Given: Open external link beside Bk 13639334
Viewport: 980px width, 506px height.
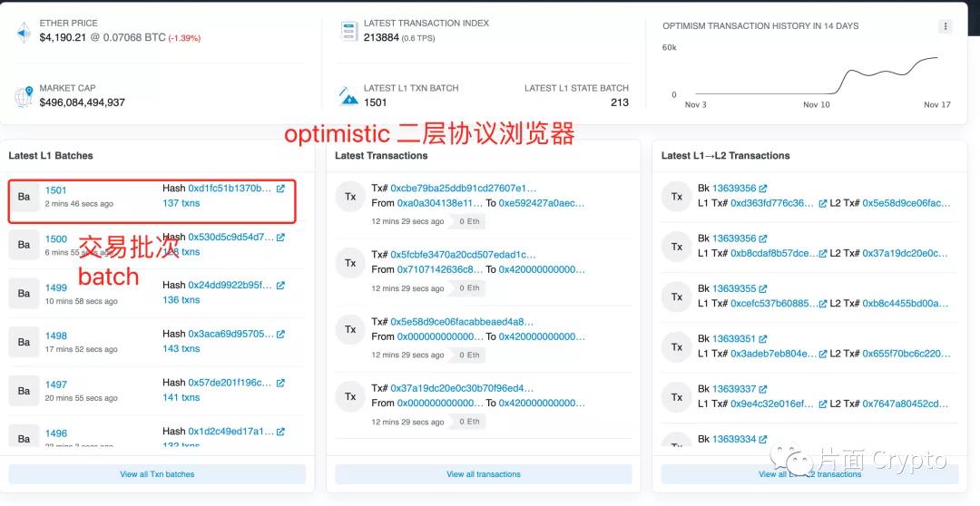Looking at the screenshot, I should pyautogui.click(x=763, y=439).
